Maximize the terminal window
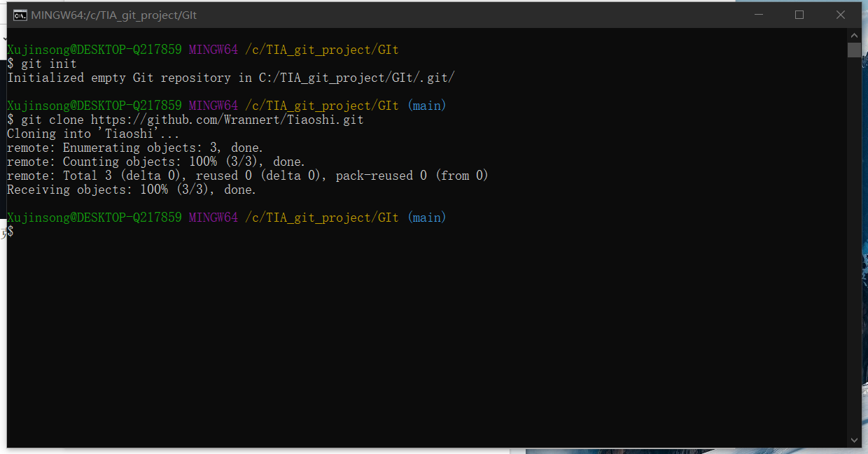 pos(799,14)
